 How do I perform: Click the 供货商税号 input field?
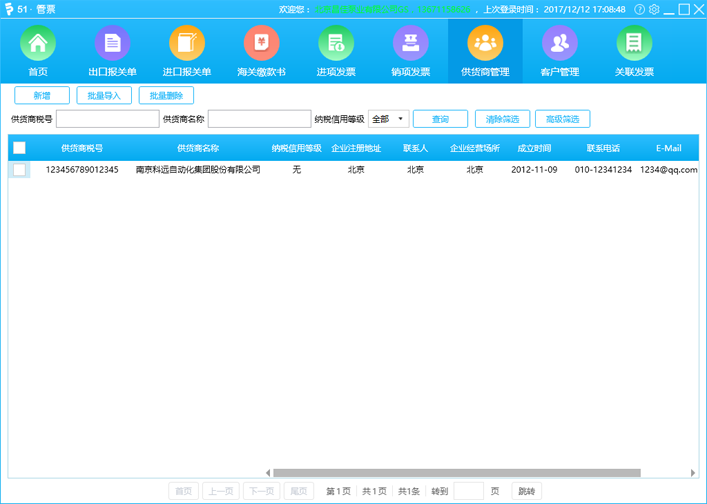[x=107, y=119]
